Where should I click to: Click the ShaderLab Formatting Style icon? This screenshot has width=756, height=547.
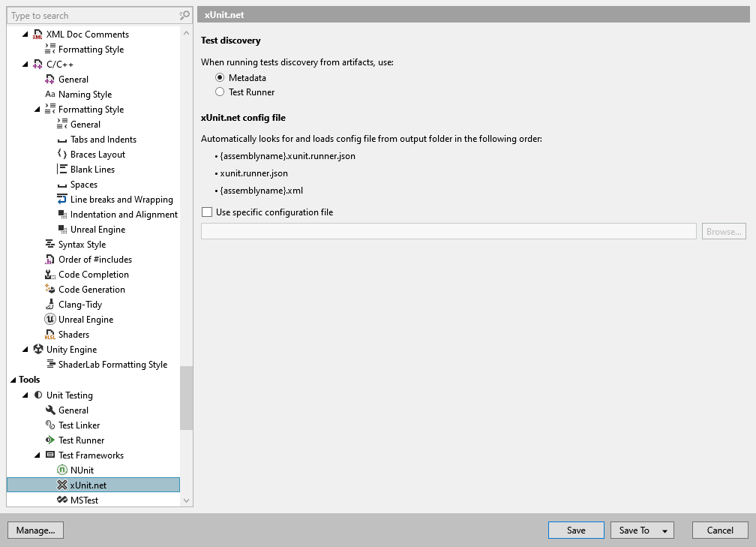(x=50, y=364)
